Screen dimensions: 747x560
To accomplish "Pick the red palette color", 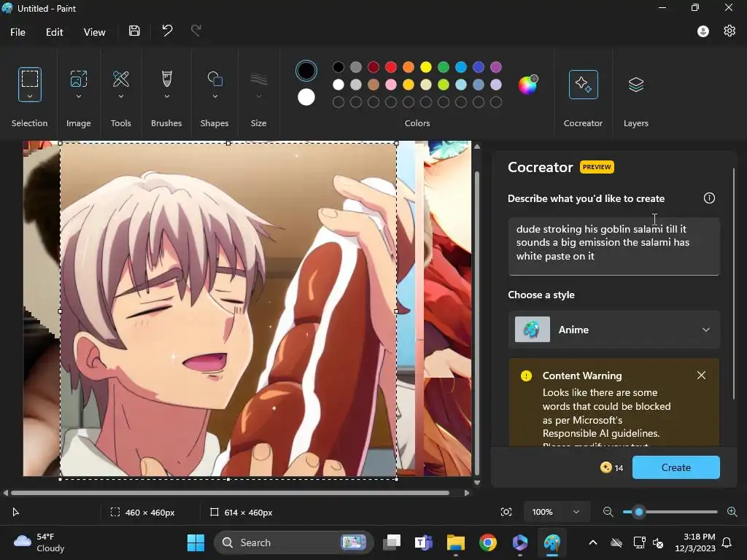I will coord(391,67).
